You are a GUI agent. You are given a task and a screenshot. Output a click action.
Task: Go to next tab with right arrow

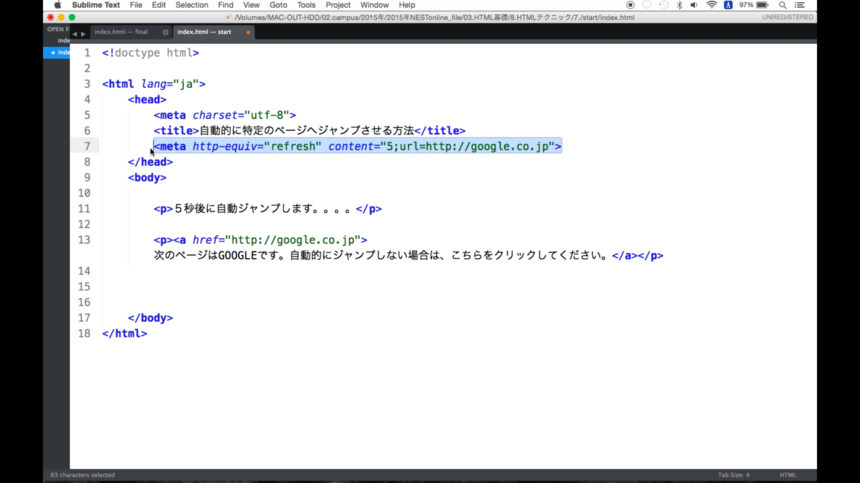(83, 34)
